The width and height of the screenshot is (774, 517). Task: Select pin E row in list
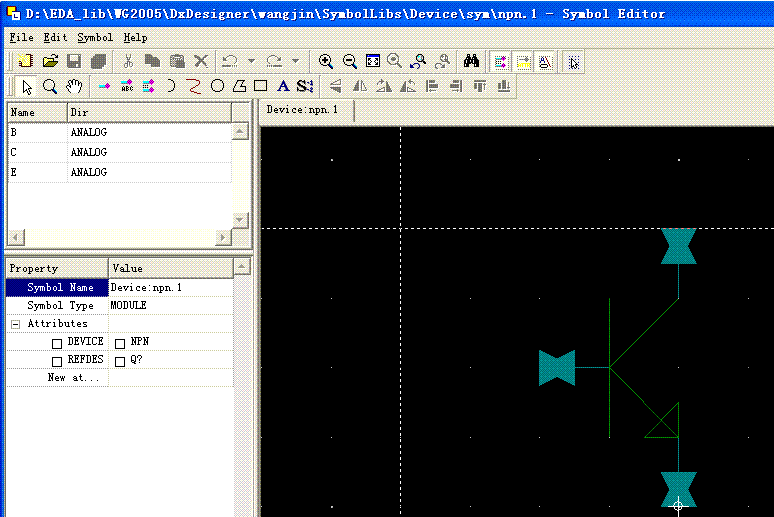(119, 172)
